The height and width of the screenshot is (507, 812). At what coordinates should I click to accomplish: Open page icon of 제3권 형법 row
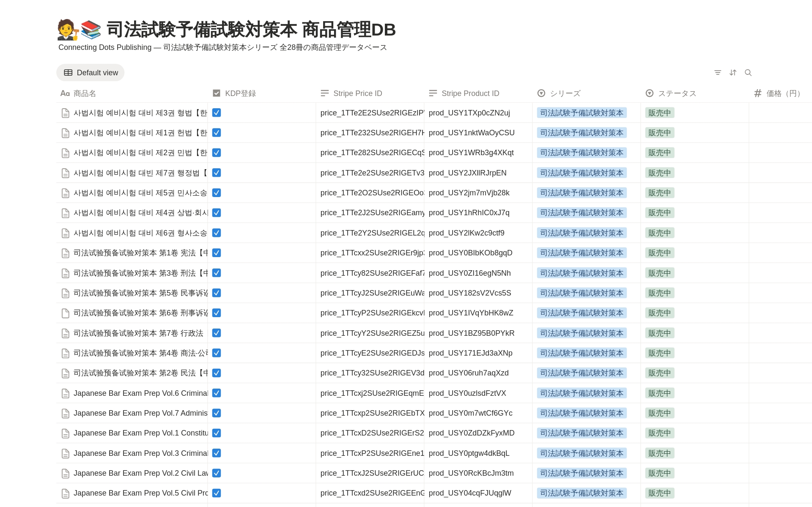66,113
